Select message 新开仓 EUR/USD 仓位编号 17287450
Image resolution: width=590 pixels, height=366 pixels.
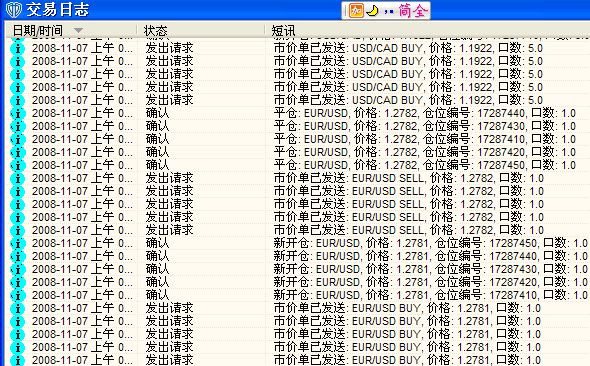coord(431,243)
